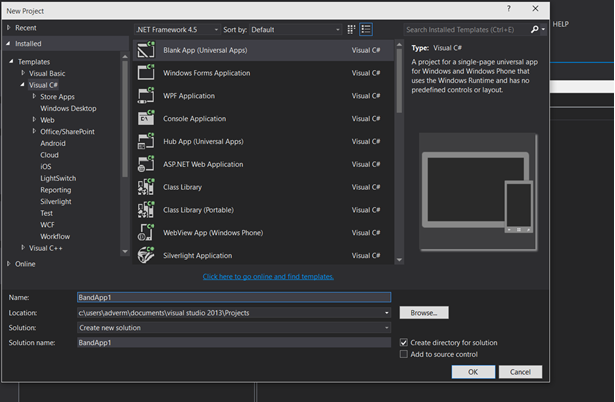This screenshot has width=615, height=402.
Task: Collapse the Installed section
Action: tap(8, 44)
